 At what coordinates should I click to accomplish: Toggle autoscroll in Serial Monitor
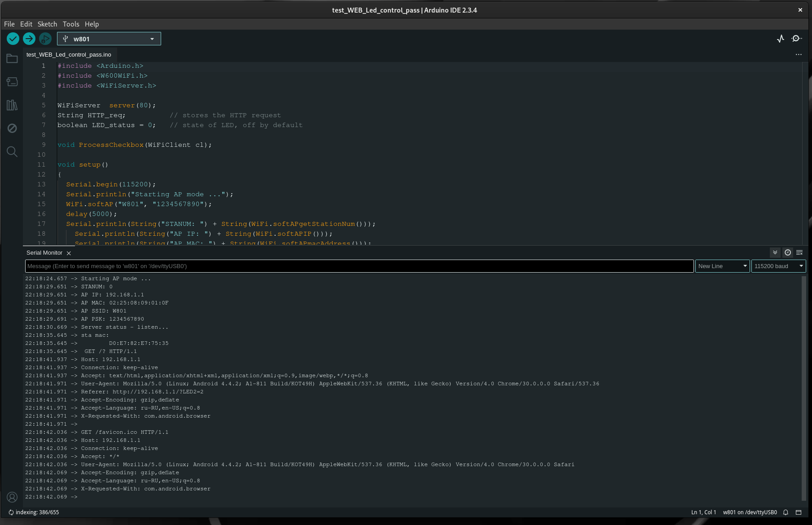[x=775, y=253]
